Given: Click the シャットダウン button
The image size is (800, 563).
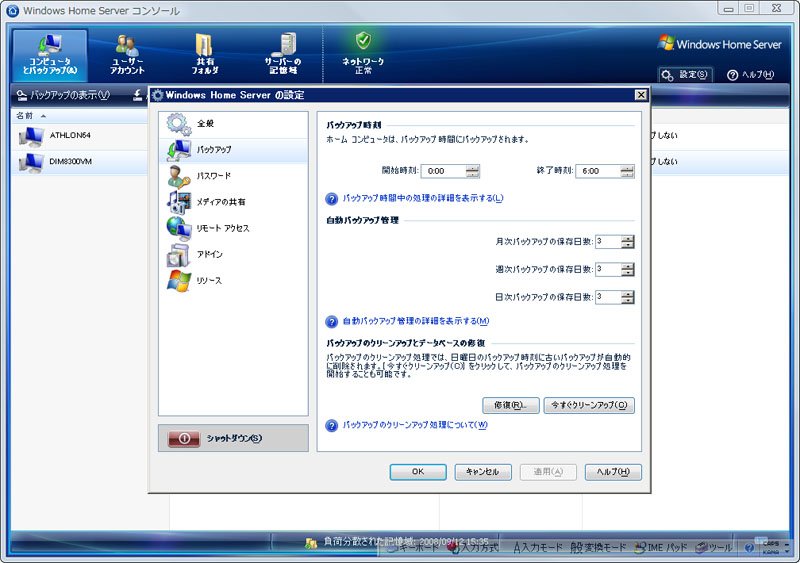Looking at the screenshot, I should coord(233,438).
